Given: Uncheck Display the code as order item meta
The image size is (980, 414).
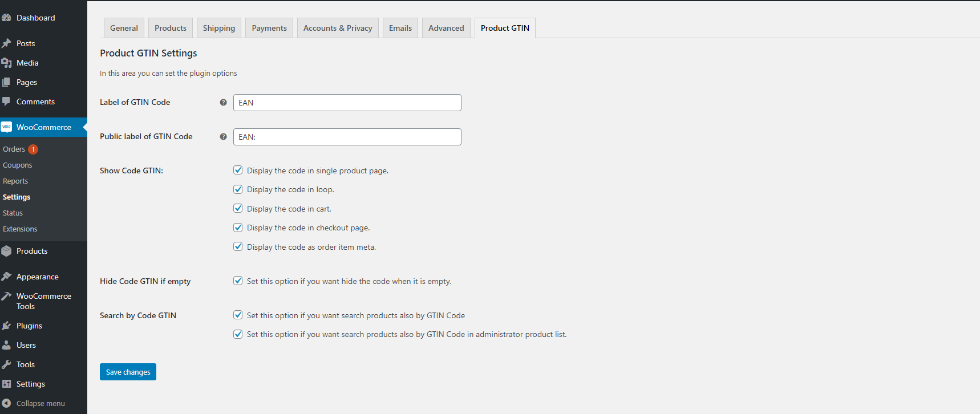Looking at the screenshot, I should 238,247.
